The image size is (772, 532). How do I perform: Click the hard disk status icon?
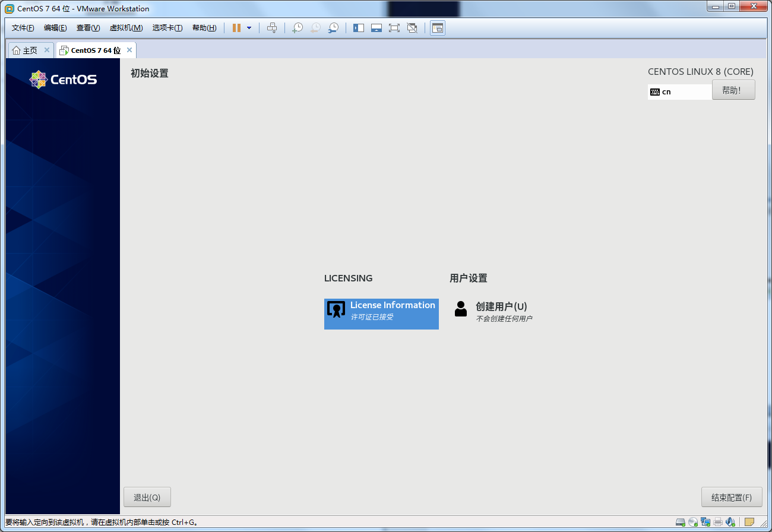click(681, 522)
